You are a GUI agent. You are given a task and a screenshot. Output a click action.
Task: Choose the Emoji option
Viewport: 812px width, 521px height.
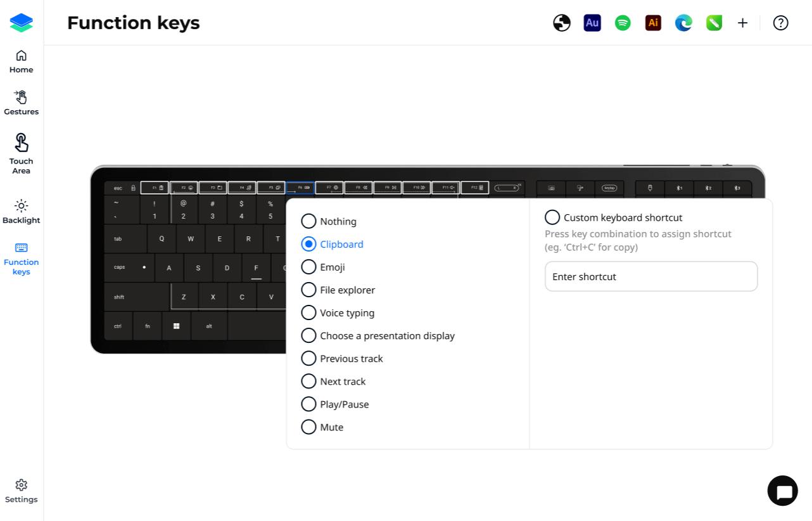(323, 267)
